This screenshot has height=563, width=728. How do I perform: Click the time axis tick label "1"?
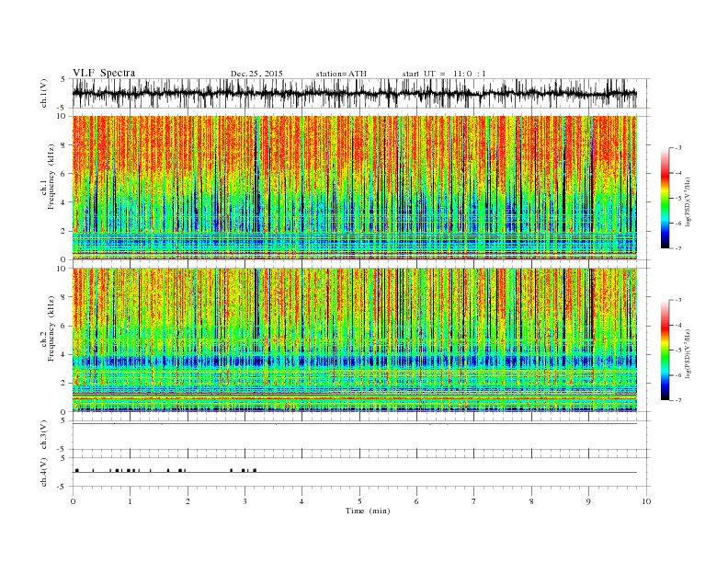[130, 501]
